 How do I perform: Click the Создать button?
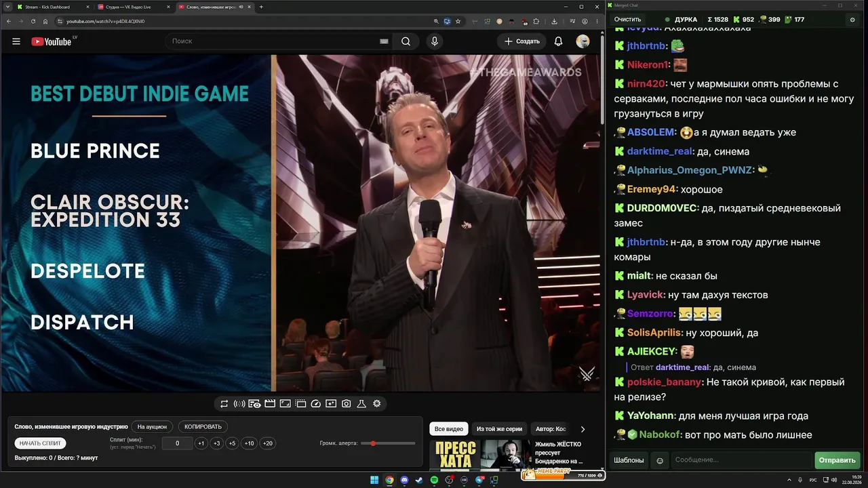tap(522, 41)
